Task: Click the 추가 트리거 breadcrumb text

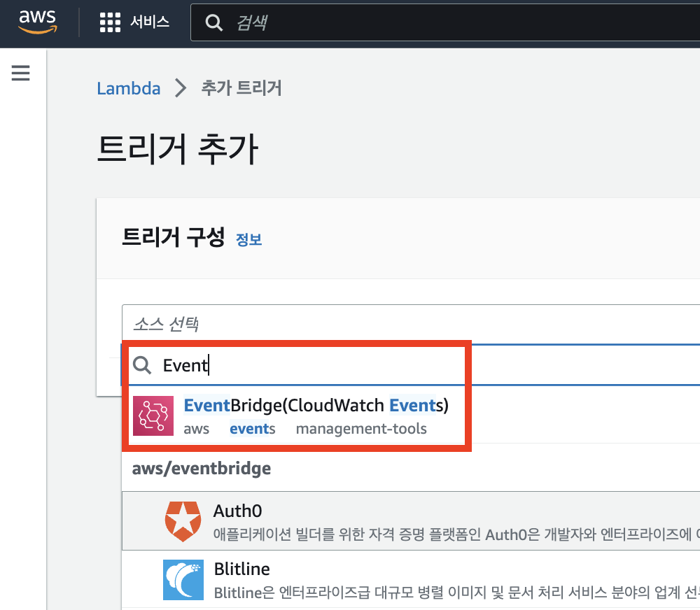Action: [x=241, y=88]
